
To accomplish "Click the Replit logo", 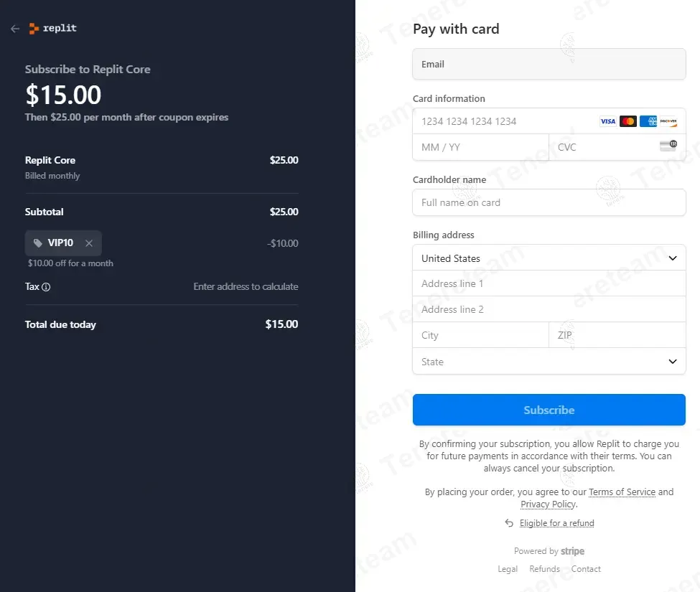I will (x=52, y=29).
